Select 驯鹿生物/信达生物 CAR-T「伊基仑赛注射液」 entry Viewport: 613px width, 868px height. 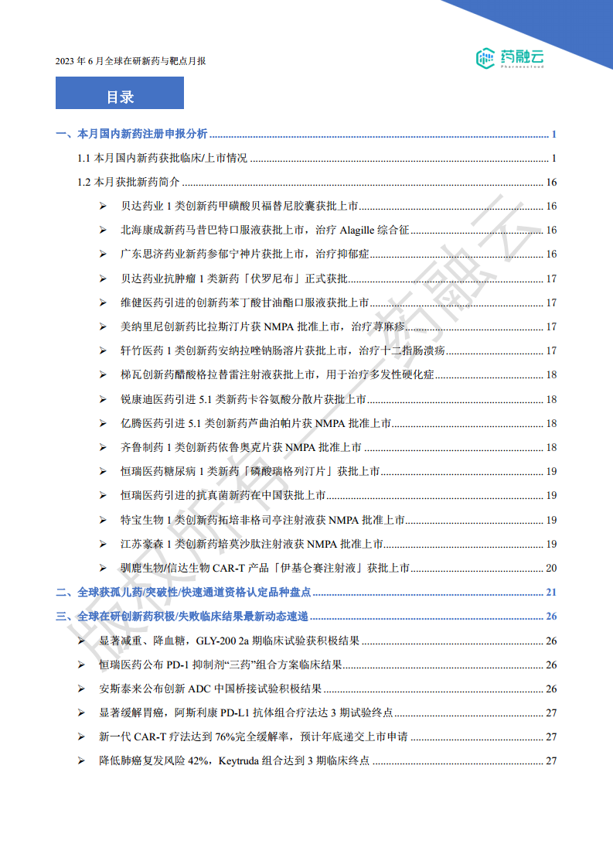(328, 568)
